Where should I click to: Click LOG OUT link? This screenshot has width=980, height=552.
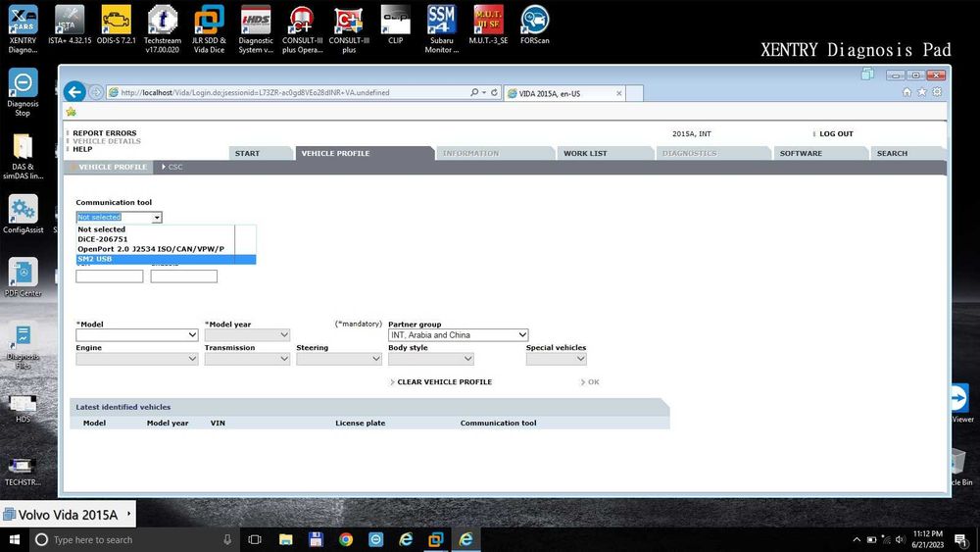pyautogui.click(x=836, y=133)
